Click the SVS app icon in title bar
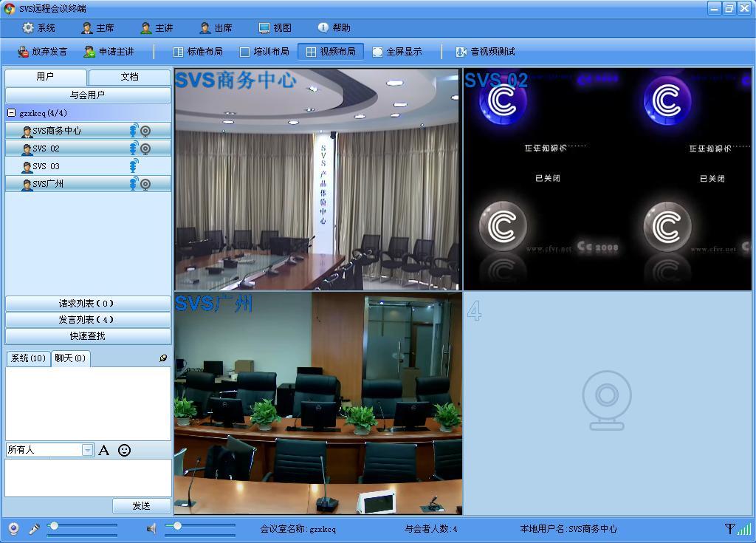 10,8
